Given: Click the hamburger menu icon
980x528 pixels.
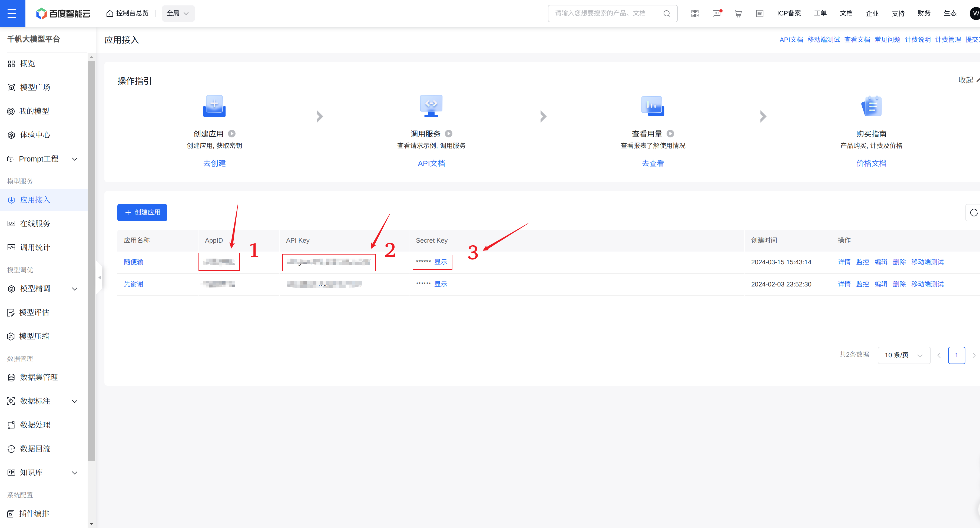Looking at the screenshot, I should (12, 13).
